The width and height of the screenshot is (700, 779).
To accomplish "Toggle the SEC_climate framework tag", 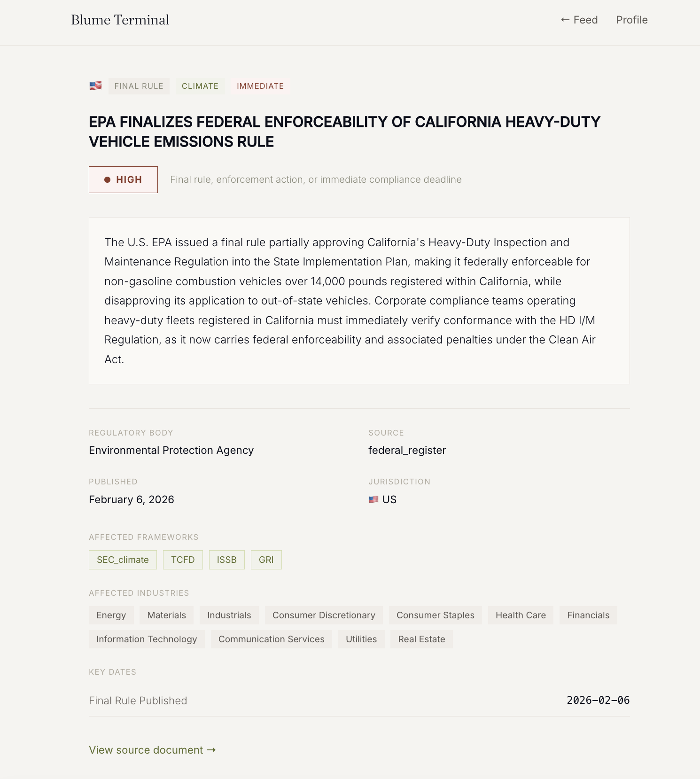I will pyautogui.click(x=122, y=560).
